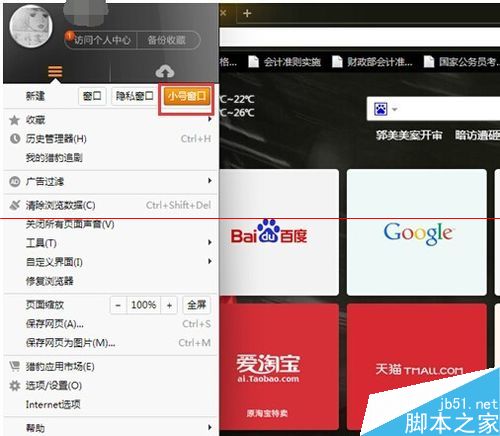The width and height of the screenshot is (500, 436).
Task: Click the cloud upload icon
Action: pos(165,71)
